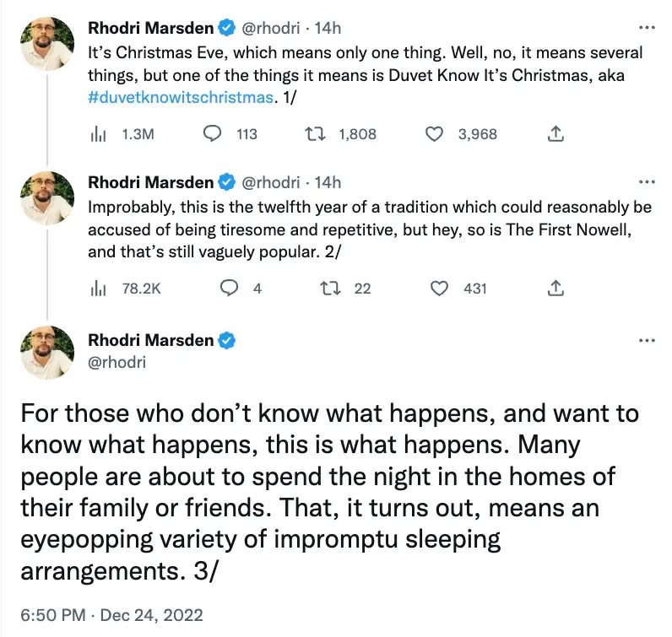Open the #duvetknowitschristmas hashtag link
The height and width of the screenshot is (637, 672).
click(182, 96)
